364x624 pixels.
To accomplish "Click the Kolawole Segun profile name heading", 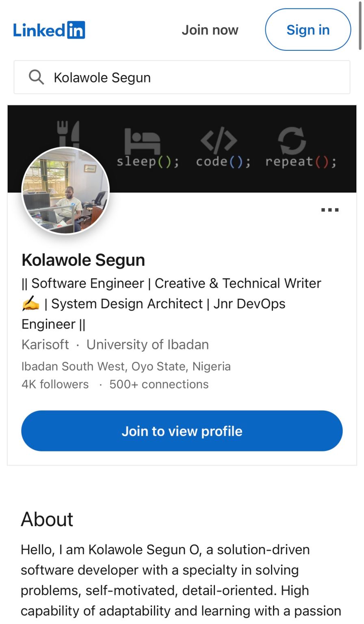I will (83, 260).
